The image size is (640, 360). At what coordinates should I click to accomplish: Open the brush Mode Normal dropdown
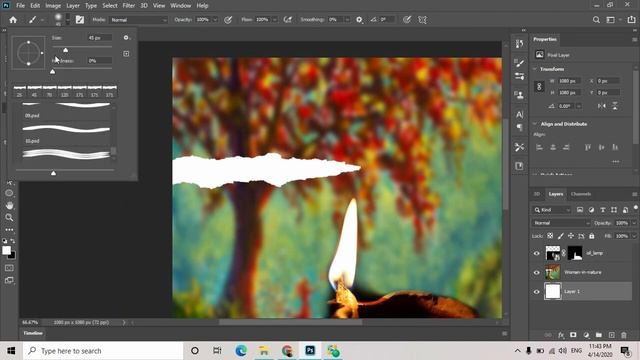pos(138,20)
